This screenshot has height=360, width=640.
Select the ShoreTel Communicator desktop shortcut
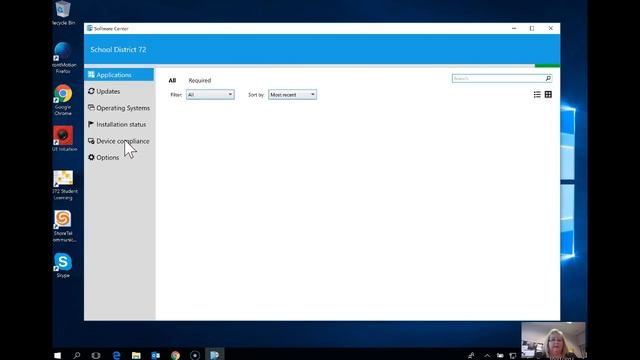[64, 227]
